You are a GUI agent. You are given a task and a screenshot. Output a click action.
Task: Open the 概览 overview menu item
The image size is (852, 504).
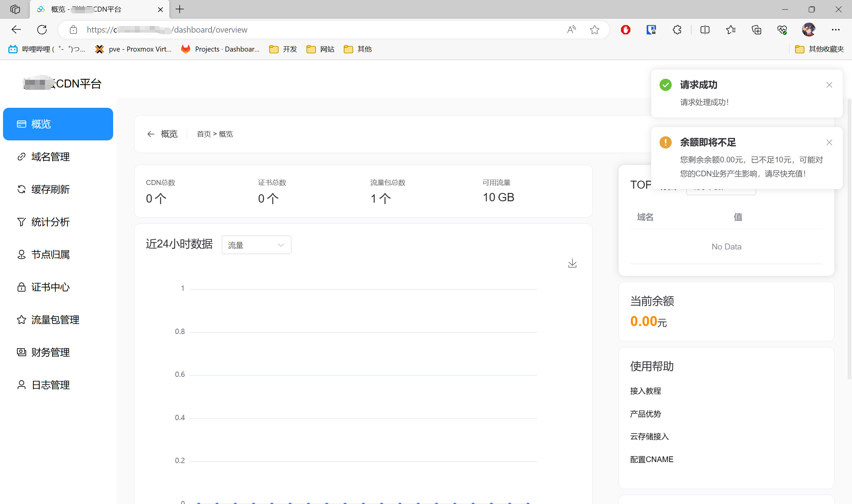coord(58,124)
